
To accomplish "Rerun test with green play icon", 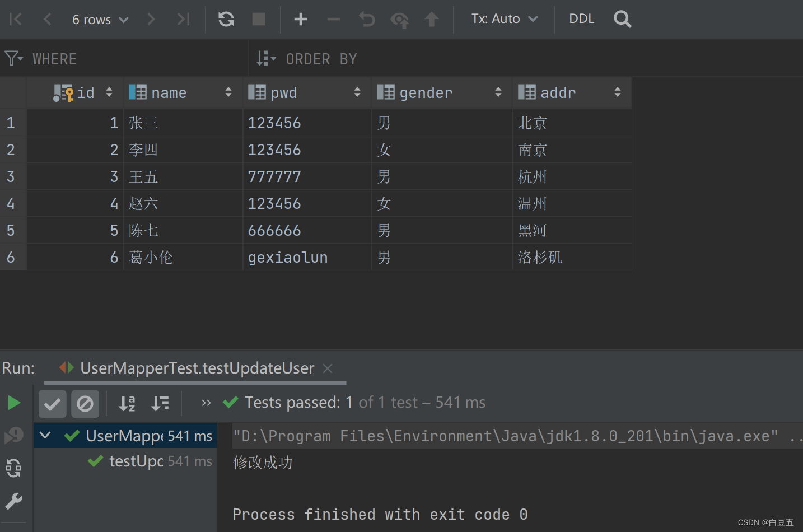I will [x=14, y=403].
